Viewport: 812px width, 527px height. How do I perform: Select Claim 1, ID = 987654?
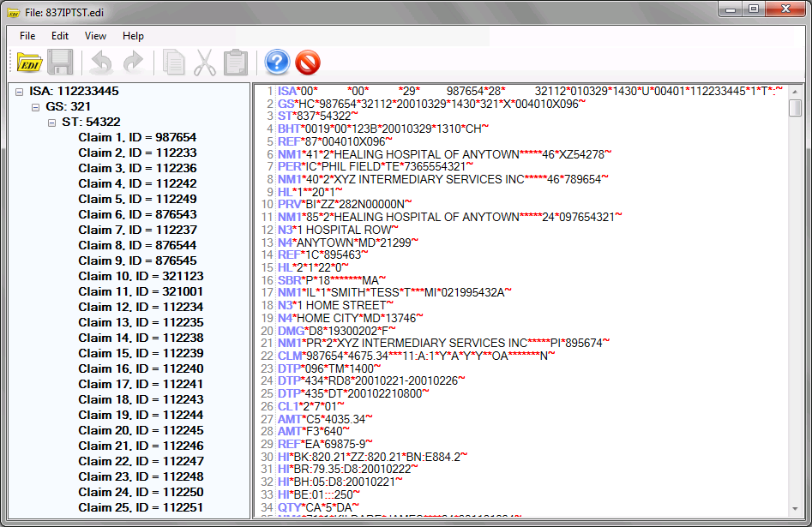click(137, 138)
